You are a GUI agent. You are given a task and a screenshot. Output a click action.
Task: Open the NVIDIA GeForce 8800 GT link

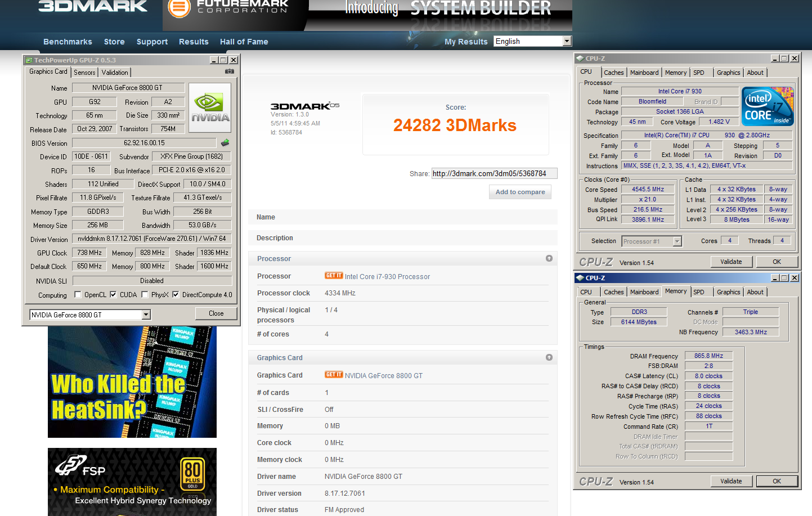point(383,375)
